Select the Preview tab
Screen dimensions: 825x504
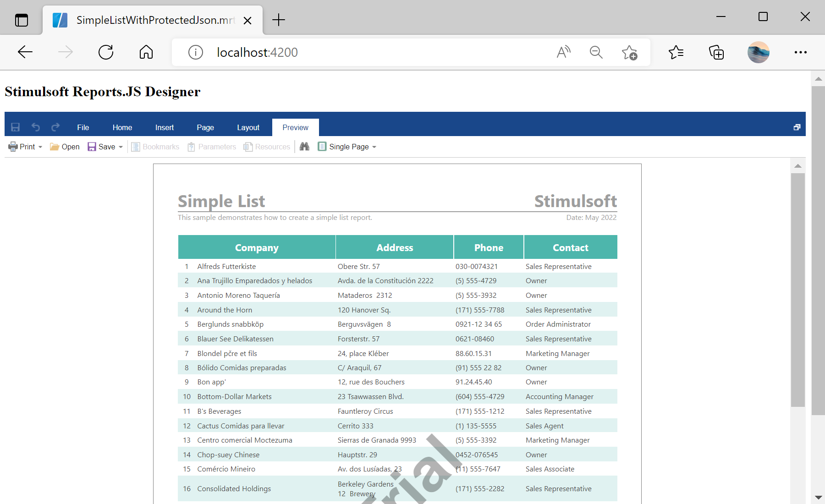296,127
